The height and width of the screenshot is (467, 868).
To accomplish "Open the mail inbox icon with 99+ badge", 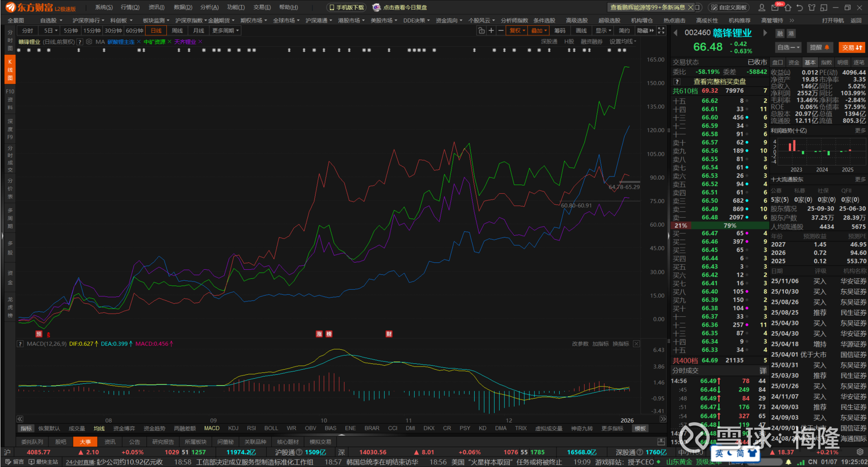I will 776,7.
